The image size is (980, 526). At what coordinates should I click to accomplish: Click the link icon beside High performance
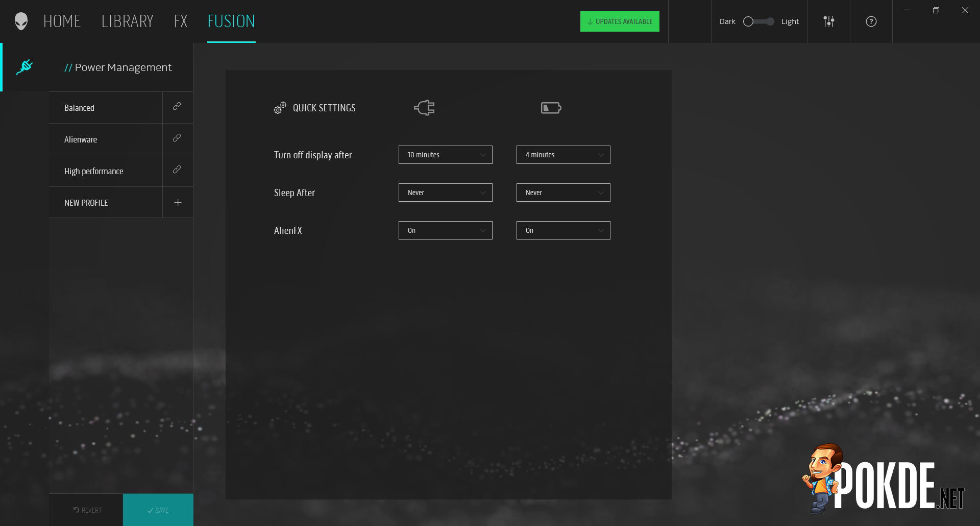[177, 170]
